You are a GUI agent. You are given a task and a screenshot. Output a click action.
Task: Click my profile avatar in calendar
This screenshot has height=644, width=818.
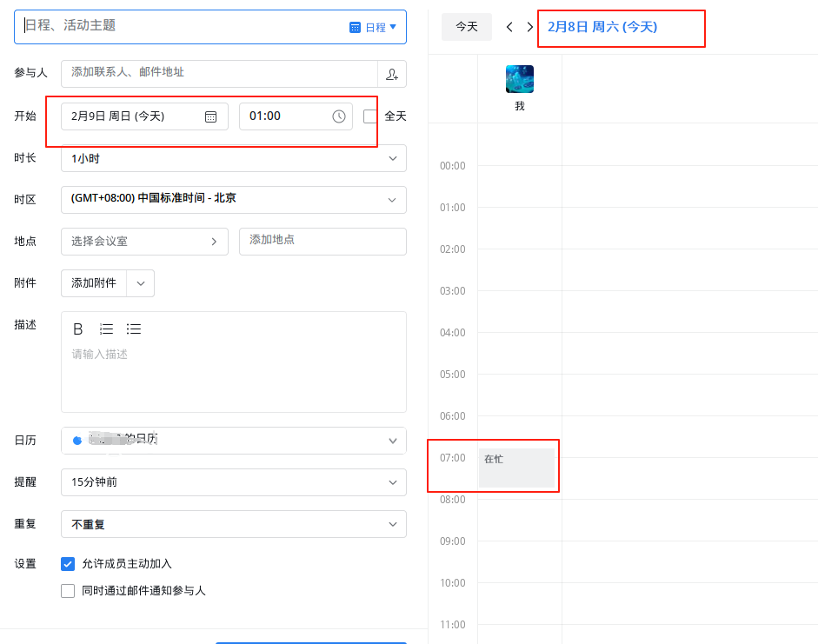[x=520, y=79]
